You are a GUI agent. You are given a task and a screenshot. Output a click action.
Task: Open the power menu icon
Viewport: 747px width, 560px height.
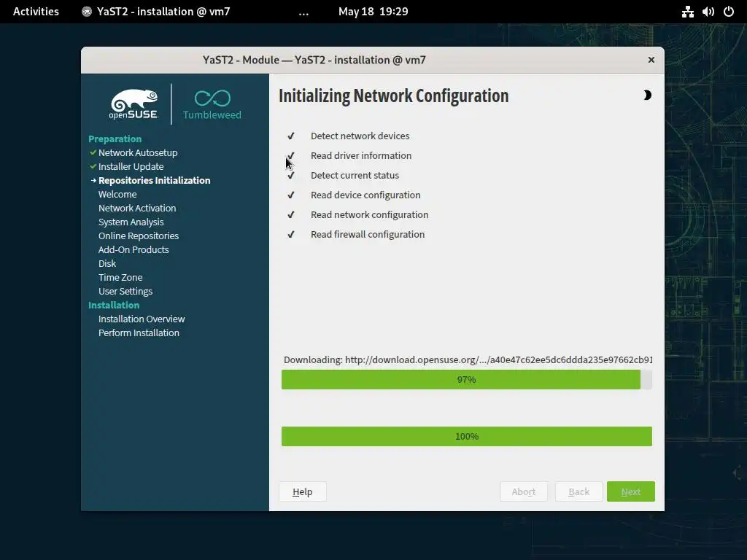(729, 12)
